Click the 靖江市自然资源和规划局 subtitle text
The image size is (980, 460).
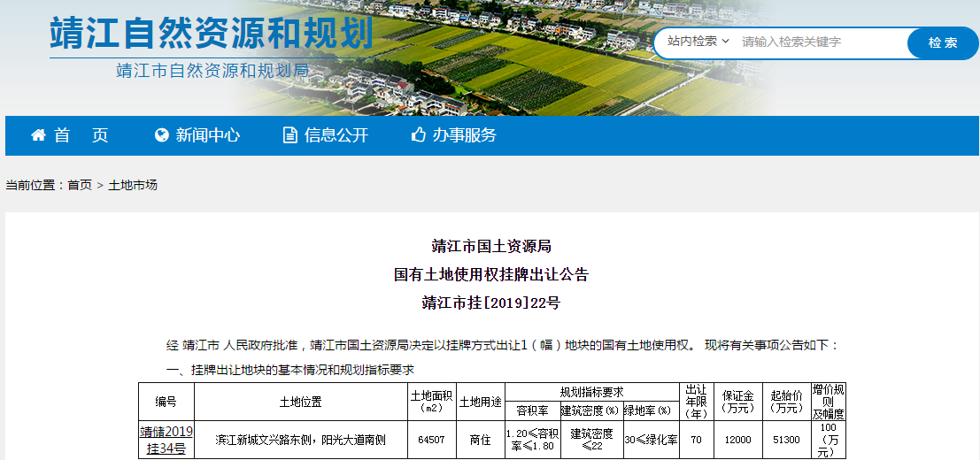[212, 71]
